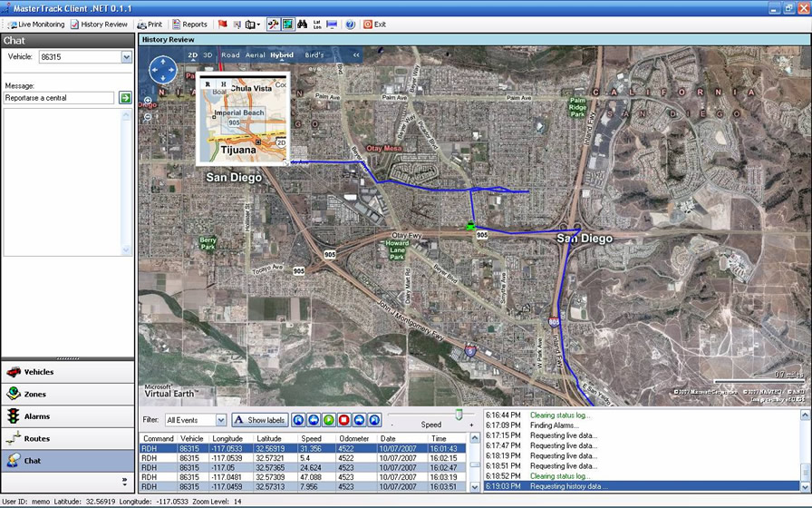Open the Zones panel
812x508 pixels.
click(68, 395)
